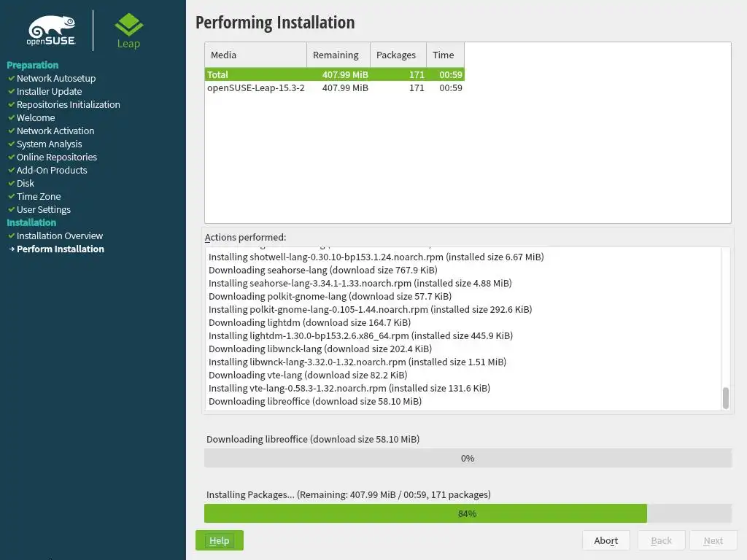Click the Downloading libreoffice status label above progress bar
This screenshot has height=560, width=747.
313,439
